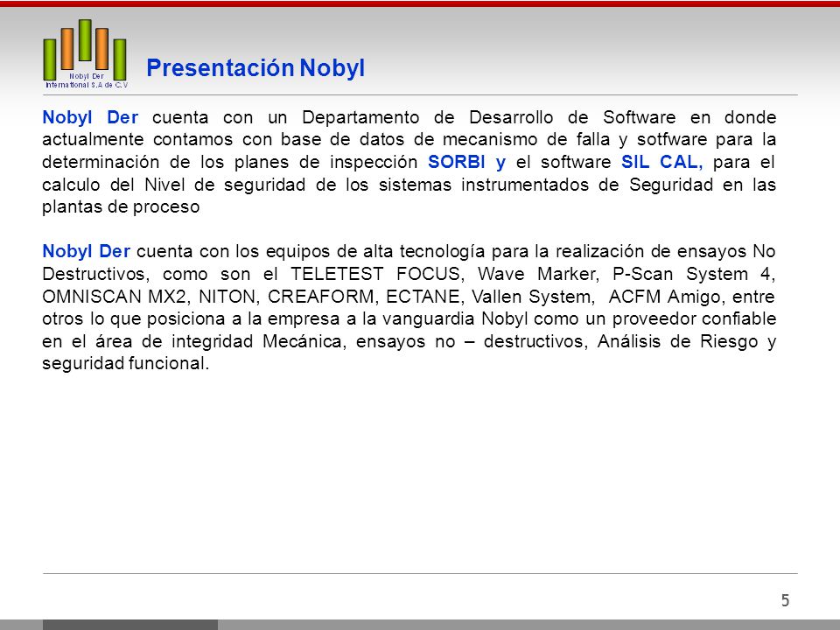This screenshot has width=840, height=630.
Task: Click 'International S.A de C.V' logo caption
Action: pos(87,85)
